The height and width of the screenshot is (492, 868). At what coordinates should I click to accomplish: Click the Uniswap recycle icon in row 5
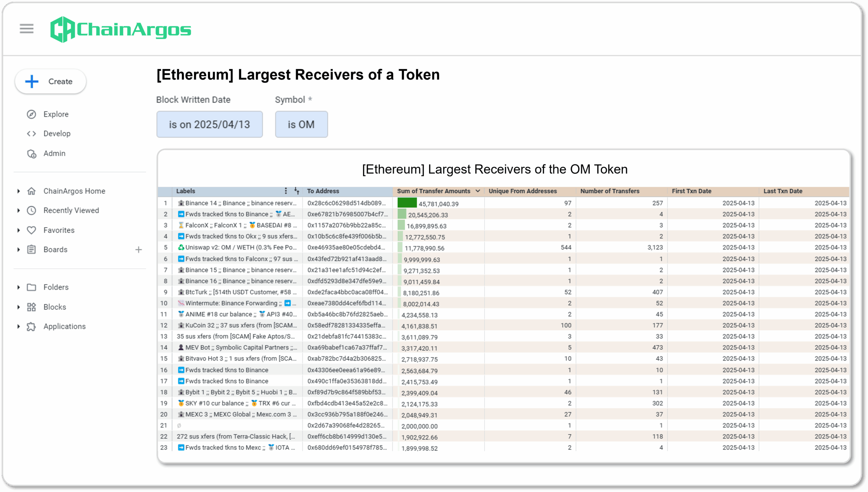(x=181, y=247)
